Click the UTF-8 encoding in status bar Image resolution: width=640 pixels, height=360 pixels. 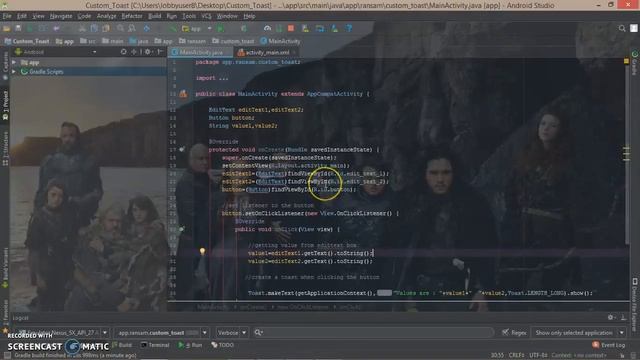[538, 356]
